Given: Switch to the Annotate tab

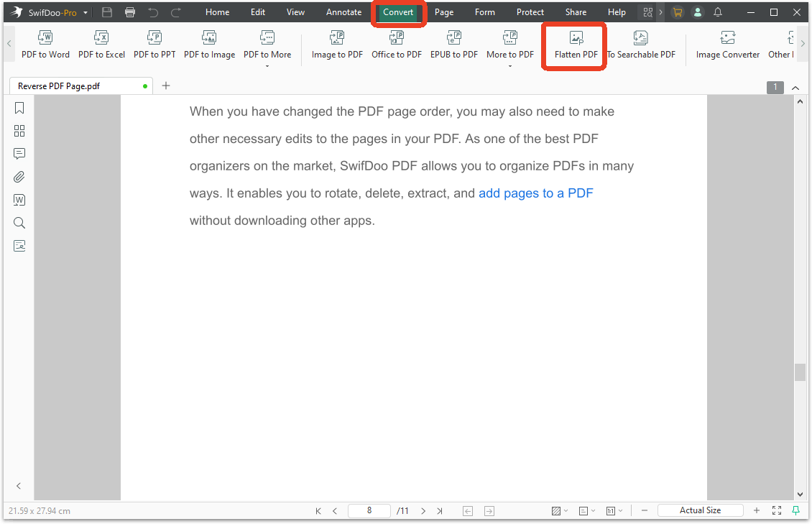Looking at the screenshot, I should tap(344, 12).
